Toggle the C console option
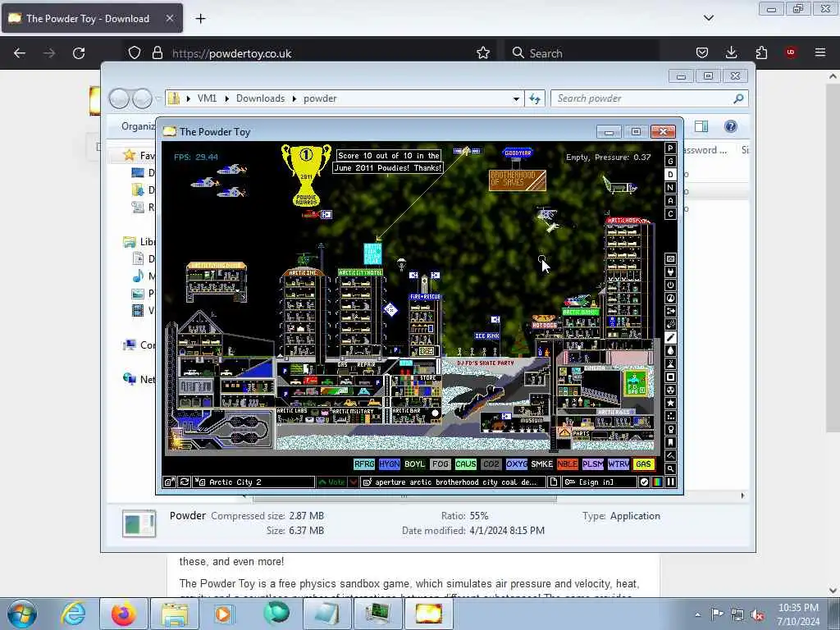 tap(670, 214)
